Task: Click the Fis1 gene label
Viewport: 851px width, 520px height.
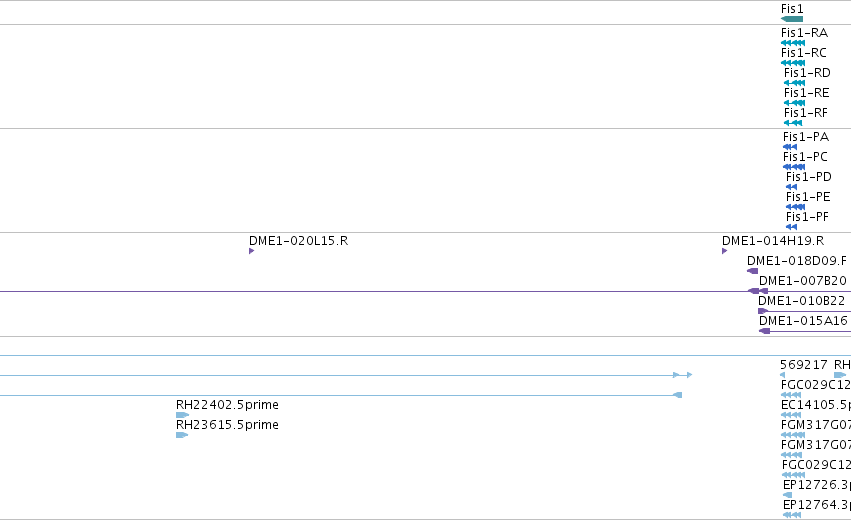Action: (x=792, y=9)
